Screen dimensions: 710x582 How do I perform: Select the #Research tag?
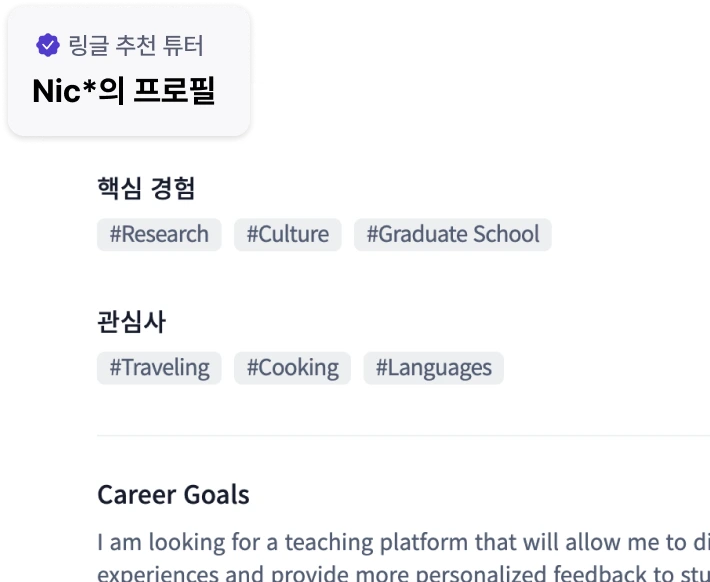pyautogui.click(x=159, y=235)
